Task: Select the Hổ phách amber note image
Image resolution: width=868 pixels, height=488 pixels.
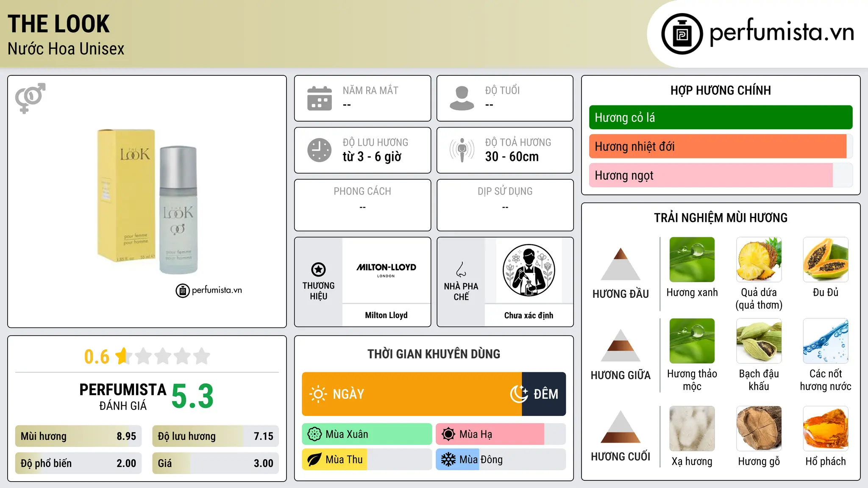Action: [x=826, y=429]
